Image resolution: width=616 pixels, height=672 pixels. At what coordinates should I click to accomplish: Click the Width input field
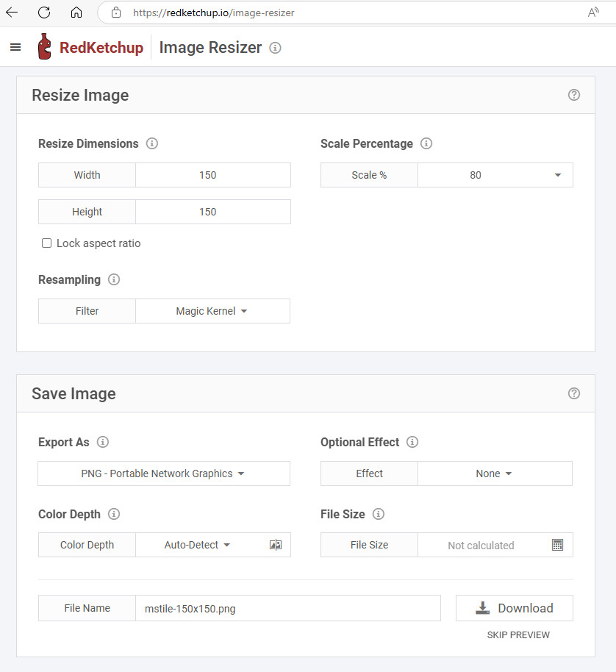[x=212, y=175]
